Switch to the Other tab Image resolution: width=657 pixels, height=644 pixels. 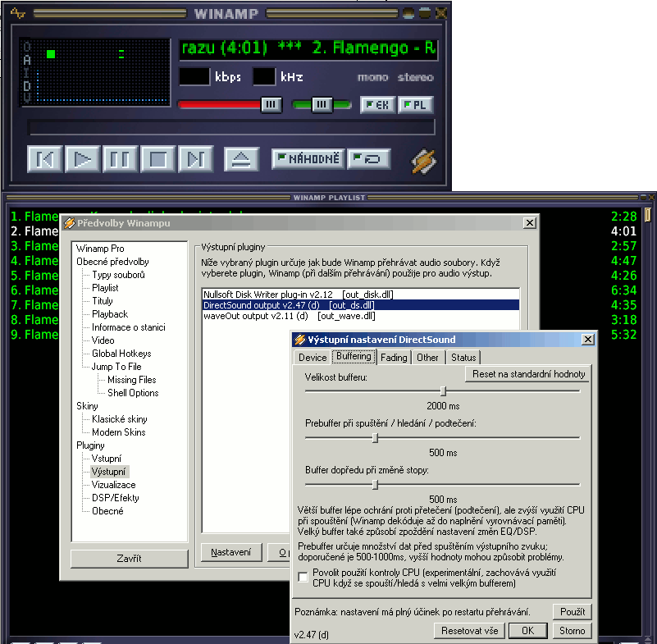tap(427, 358)
